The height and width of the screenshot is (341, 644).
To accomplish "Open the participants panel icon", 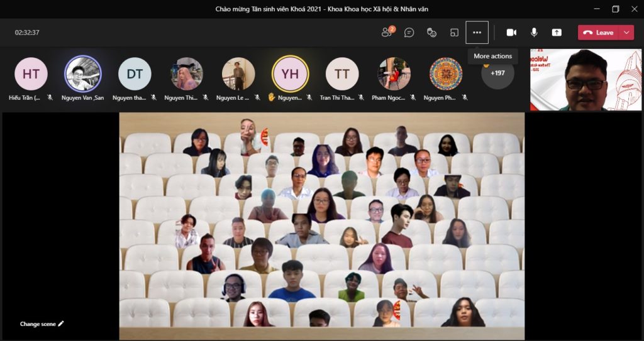I will 387,33.
